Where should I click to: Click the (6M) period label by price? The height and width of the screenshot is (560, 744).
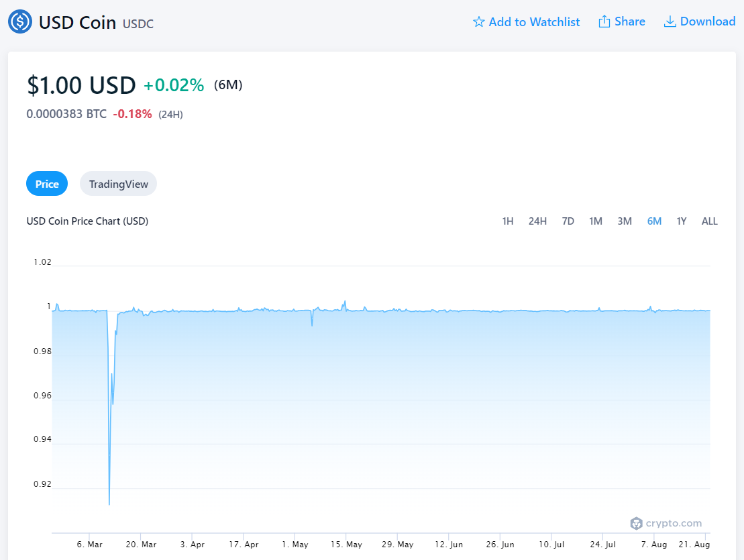tap(227, 85)
